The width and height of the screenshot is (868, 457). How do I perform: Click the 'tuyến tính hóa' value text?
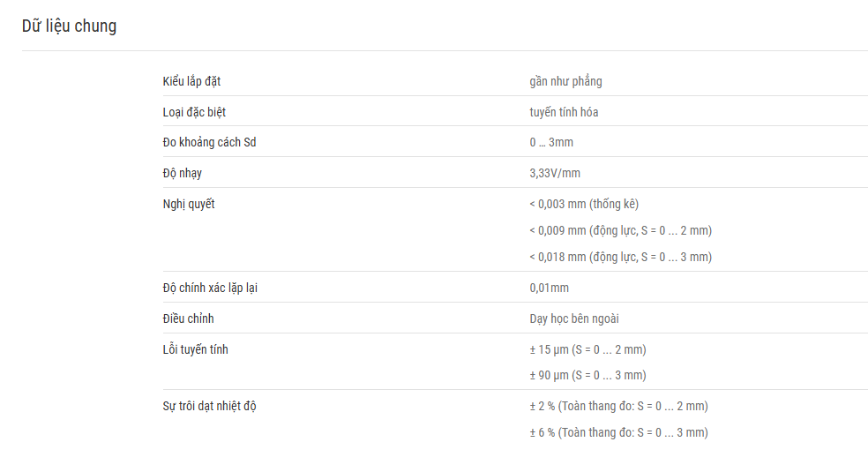(x=564, y=112)
